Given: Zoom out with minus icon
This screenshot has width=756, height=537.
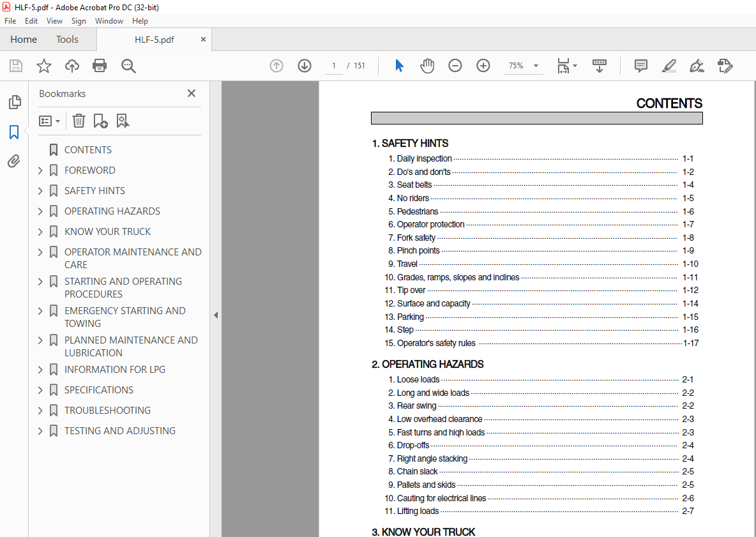Looking at the screenshot, I should (x=455, y=66).
